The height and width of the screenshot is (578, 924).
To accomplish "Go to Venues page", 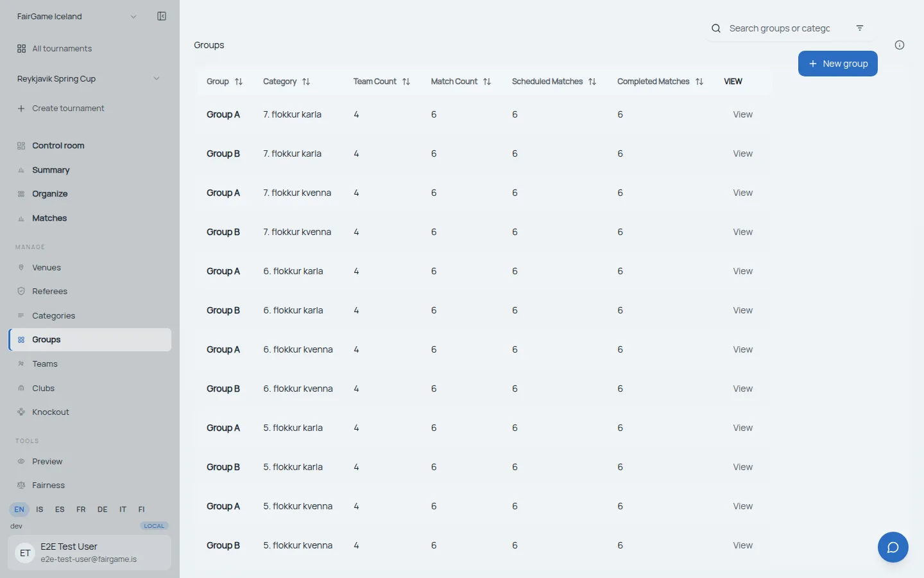I will [90, 268].
